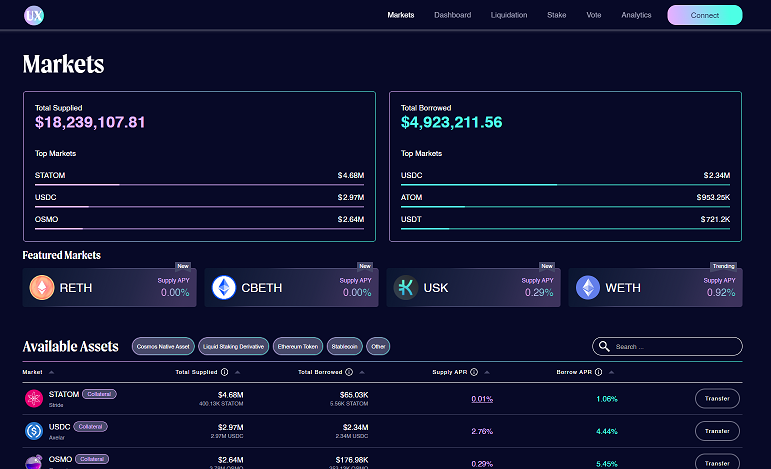Click the STATOM asset icon in the table
Image resolution: width=771 pixels, height=469 pixels.
[34, 398]
